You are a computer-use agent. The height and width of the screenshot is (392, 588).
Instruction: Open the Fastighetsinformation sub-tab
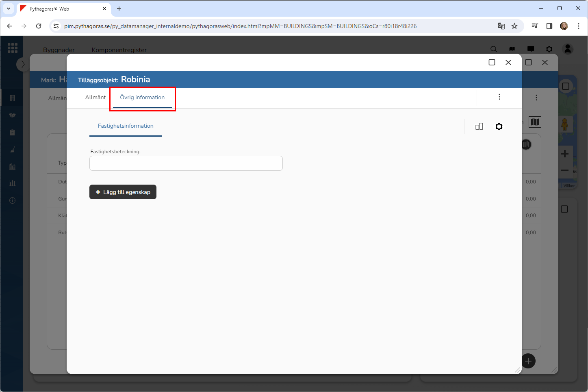[126, 126]
